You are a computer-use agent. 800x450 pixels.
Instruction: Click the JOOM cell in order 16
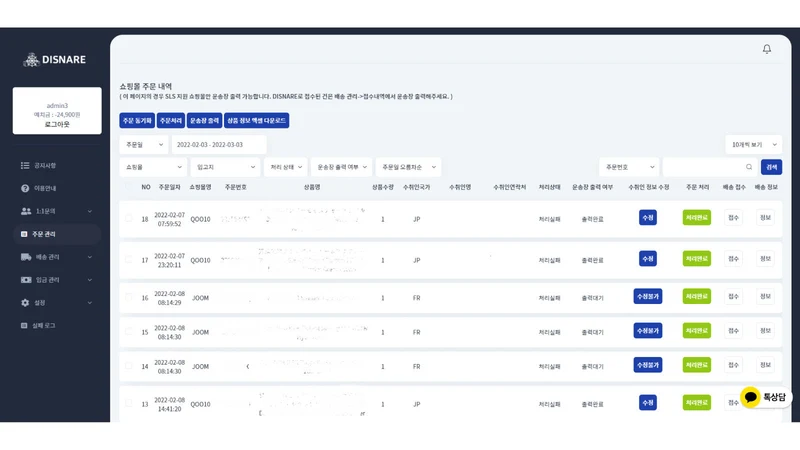coord(201,298)
